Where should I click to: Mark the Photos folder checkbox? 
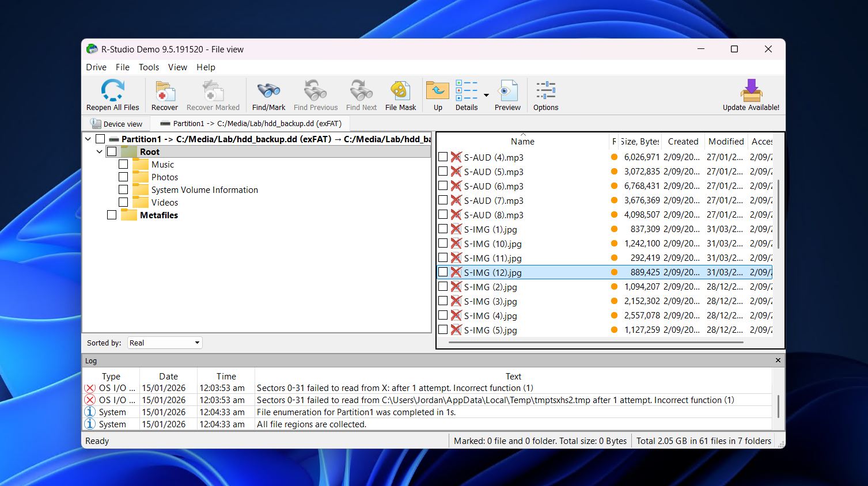pyautogui.click(x=123, y=177)
